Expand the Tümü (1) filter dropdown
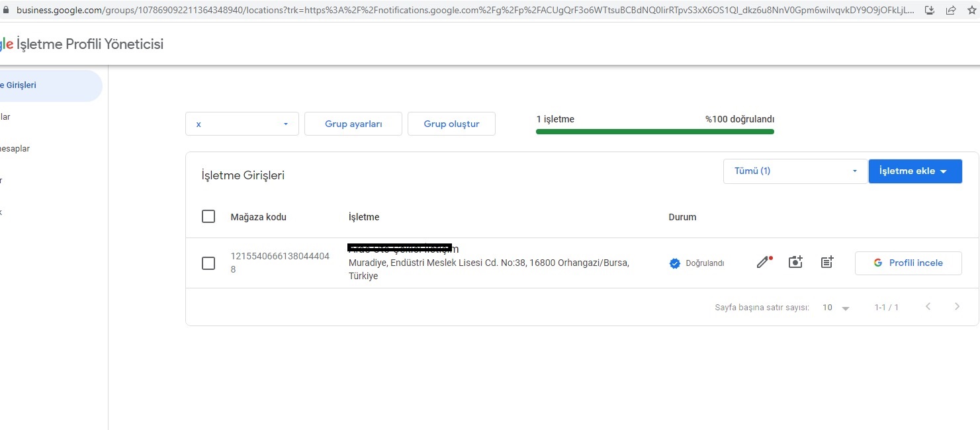This screenshot has height=430, width=980. tap(795, 171)
